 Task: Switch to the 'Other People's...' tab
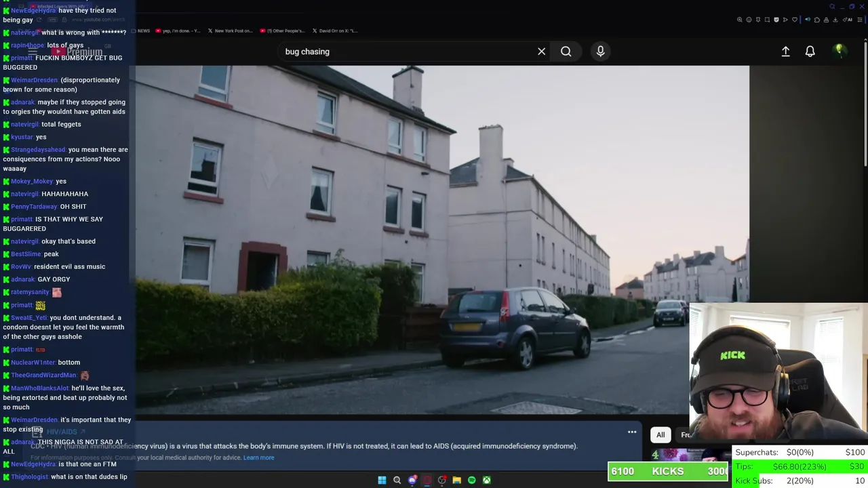pos(281,30)
